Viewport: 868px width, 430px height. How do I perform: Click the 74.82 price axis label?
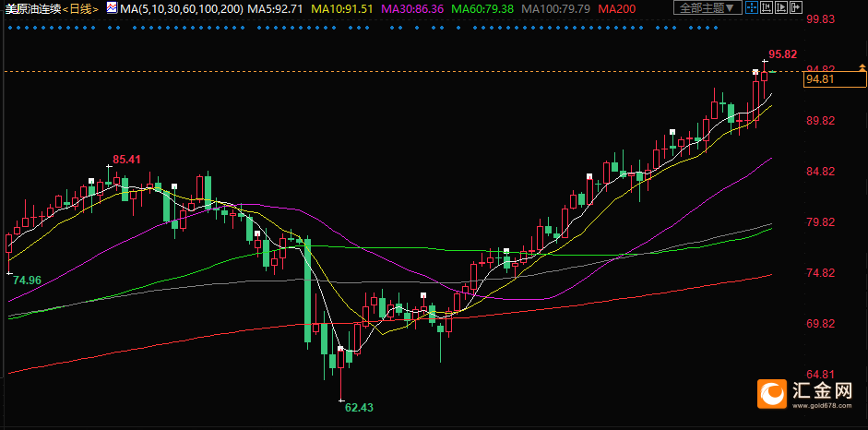[820, 273]
